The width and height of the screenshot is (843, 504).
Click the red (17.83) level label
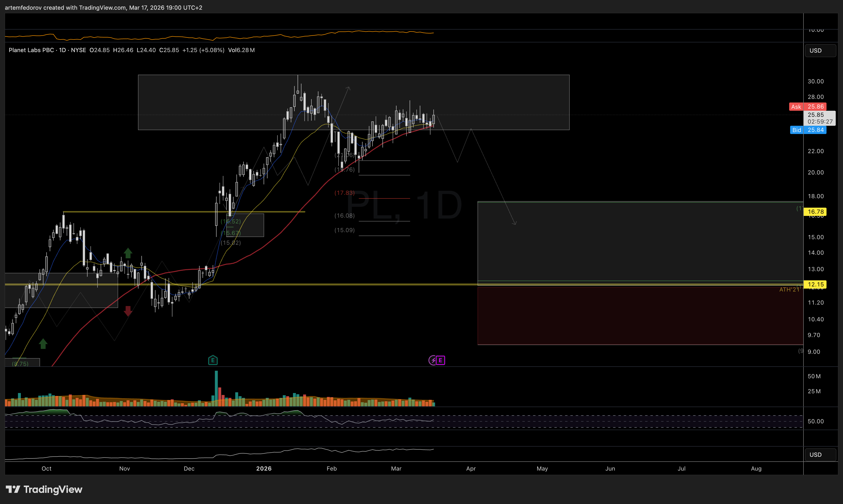pos(344,193)
